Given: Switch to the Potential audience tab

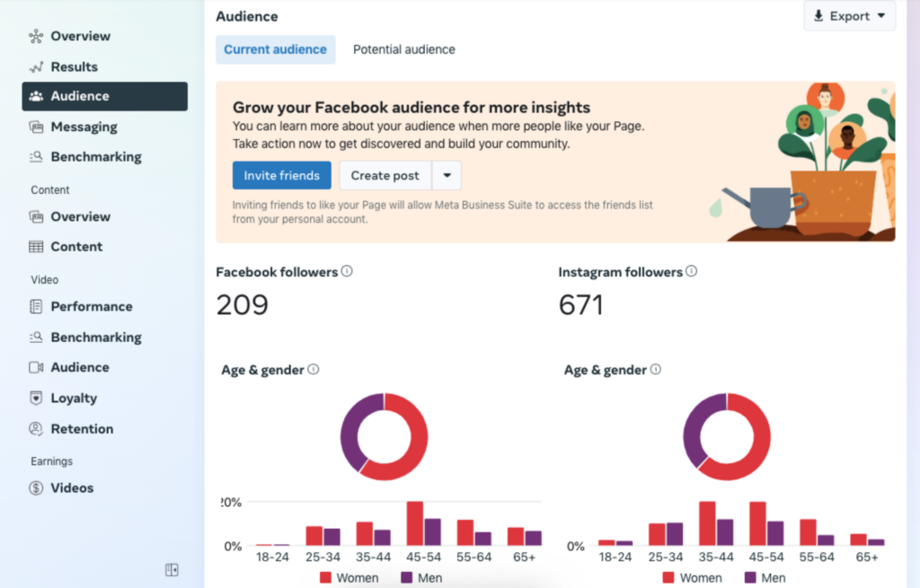Looking at the screenshot, I should click(403, 49).
